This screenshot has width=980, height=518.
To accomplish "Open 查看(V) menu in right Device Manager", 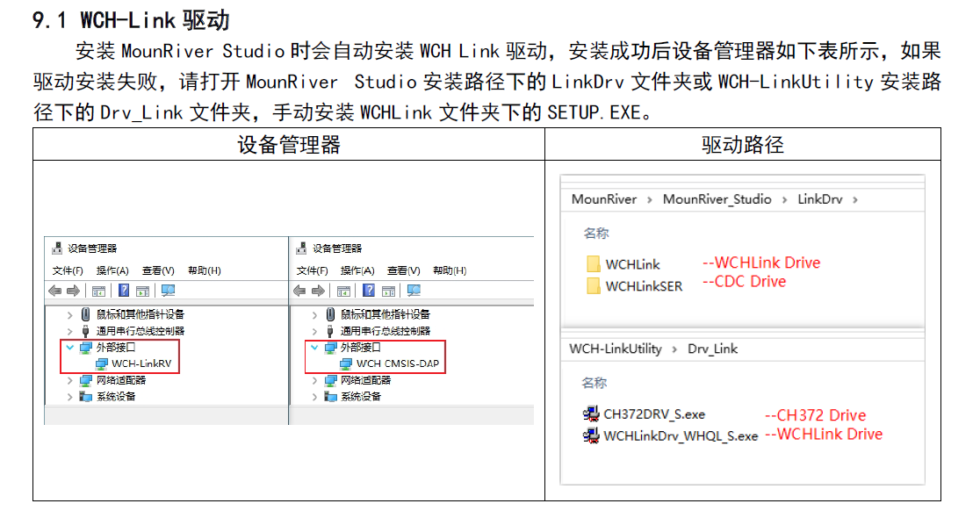I will (403, 270).
